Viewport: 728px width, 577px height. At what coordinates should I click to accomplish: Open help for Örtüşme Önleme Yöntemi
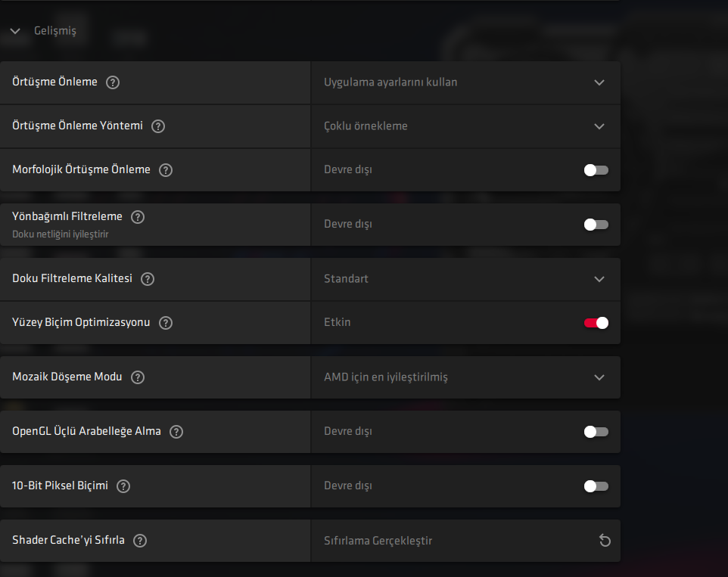pyautogui.click(x=158, y=126)
